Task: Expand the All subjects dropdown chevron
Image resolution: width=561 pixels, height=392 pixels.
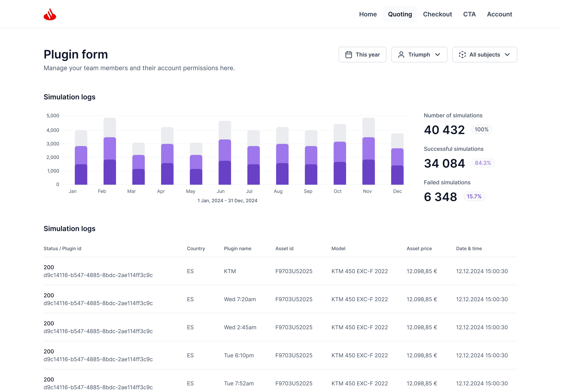Action: (507, 55)
